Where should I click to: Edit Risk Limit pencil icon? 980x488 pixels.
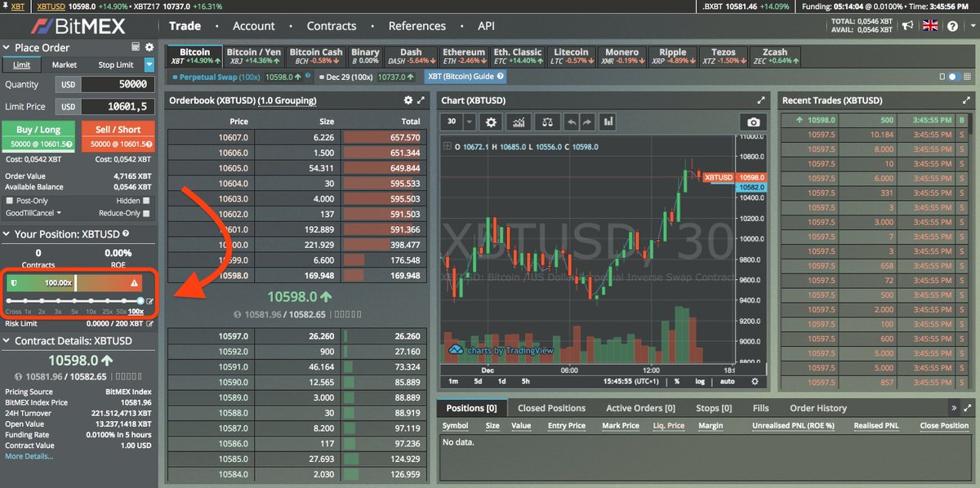point(150,324)
